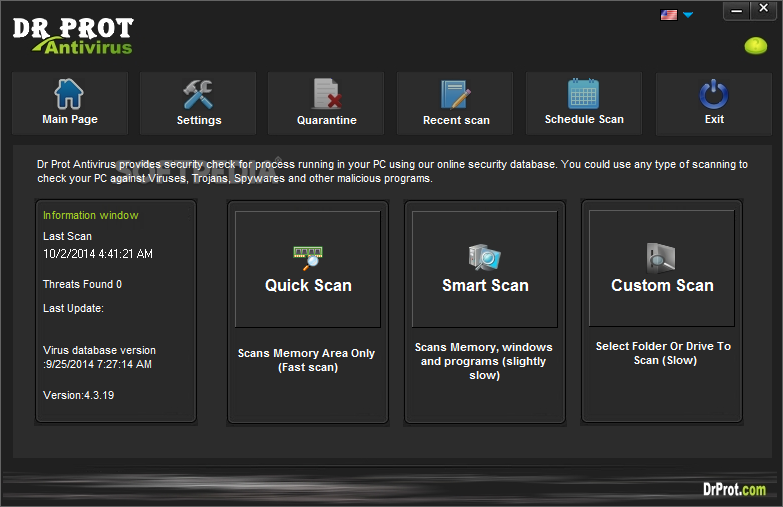This screenshot has width=783, height=507.
Task: Open the Main Page tab label
Action: pyautogui.click(x=70, y=119)
